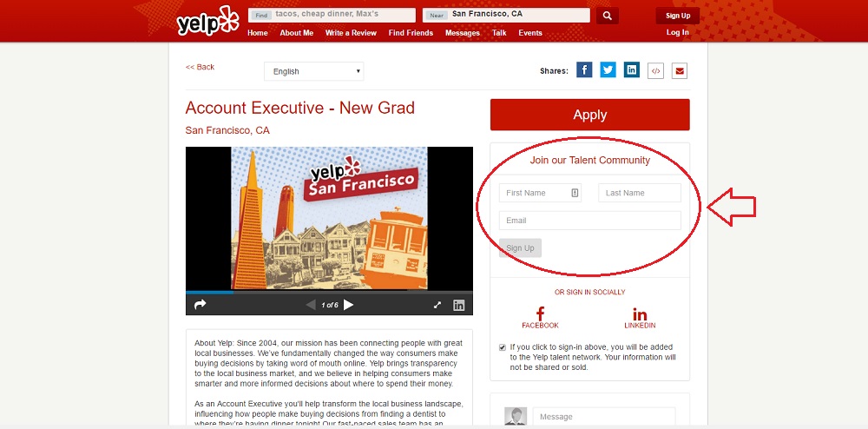The width and height of the screenshot is (868, 429).
Task: Click the Join our Talent Community heading
Action: click(x=590, y=161)
